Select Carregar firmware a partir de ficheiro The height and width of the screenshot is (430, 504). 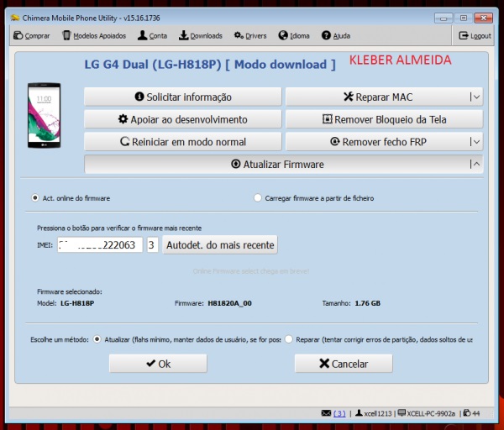point(258,198)
